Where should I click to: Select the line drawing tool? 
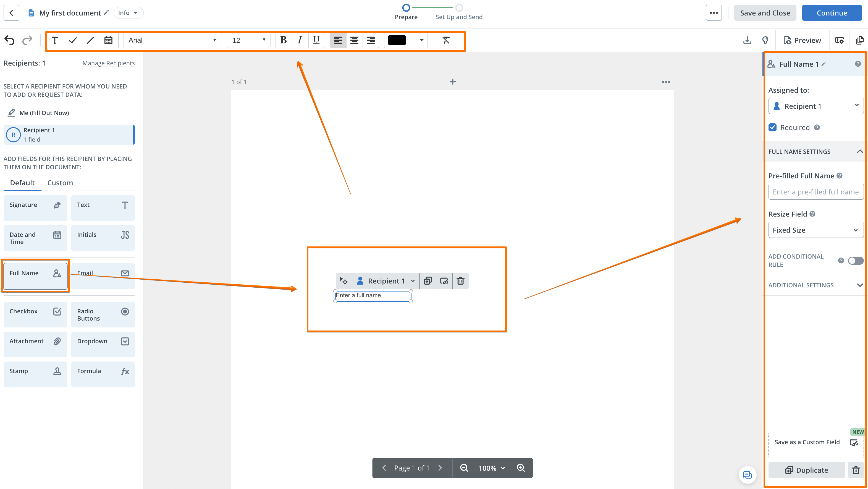coord(90,40)
